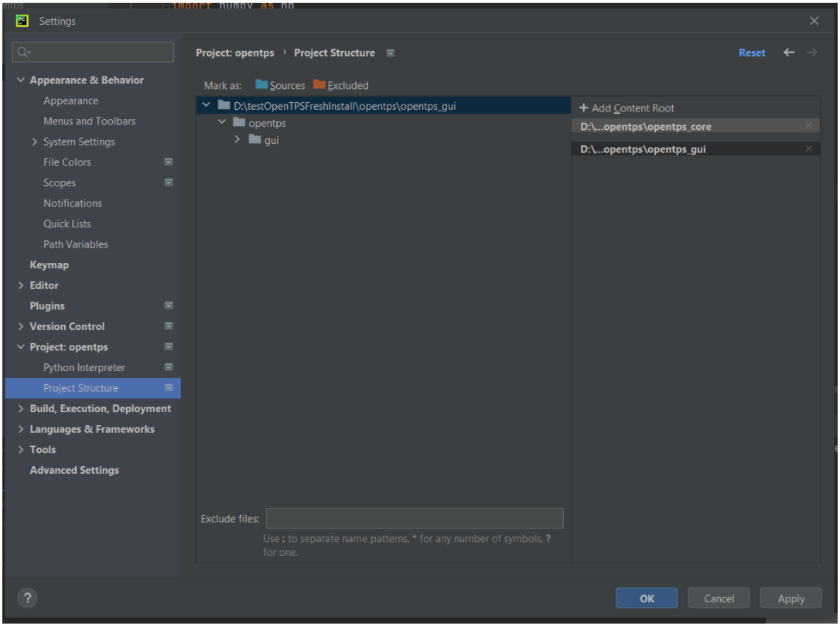The width and height of the screenshot is (840, 627).
Task: Select D:\...opentps\opentps_gui content root
Action: pyautogui.click(x=695, y=149)
